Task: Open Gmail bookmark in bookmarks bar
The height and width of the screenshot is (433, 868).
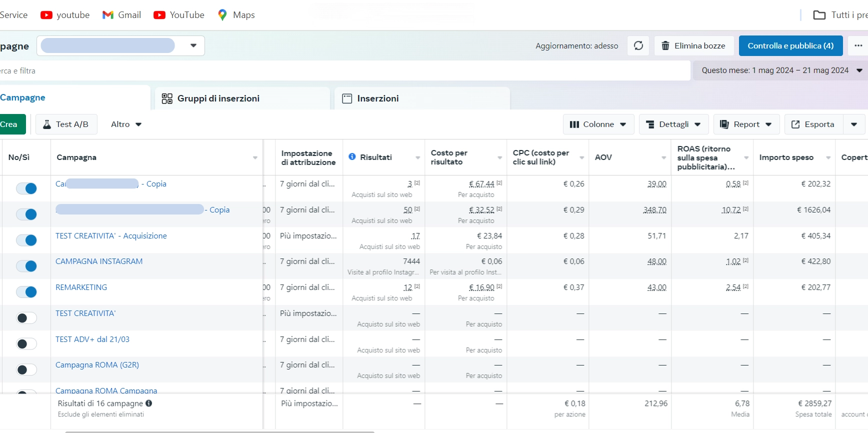Action: tap(121, 15)
